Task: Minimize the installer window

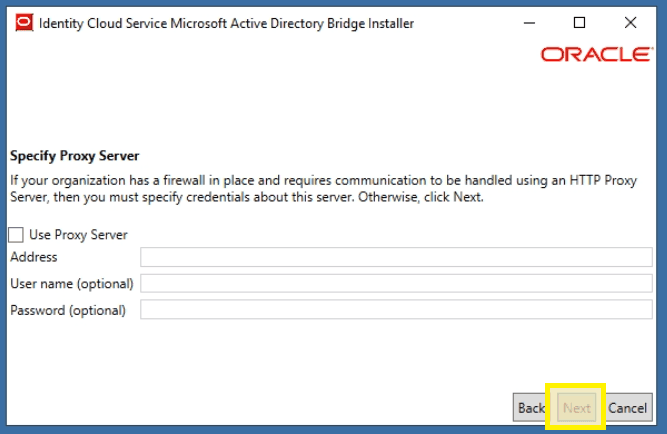Action: (529, 22)
